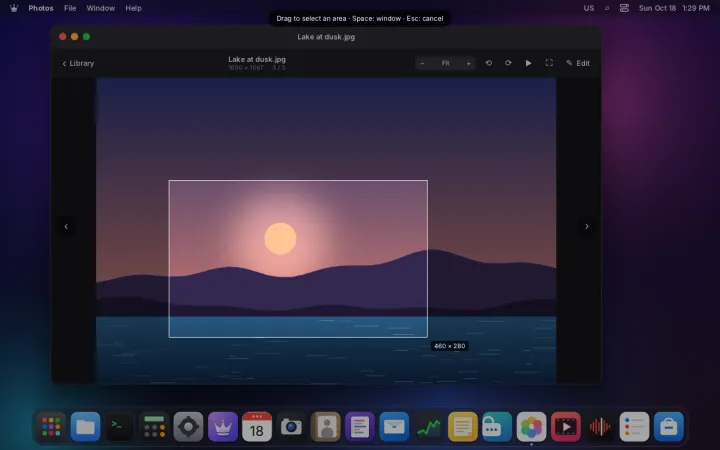Open Calendar showing 18 in dock
This screenshot has height=450, width=720.
[257, 427]
